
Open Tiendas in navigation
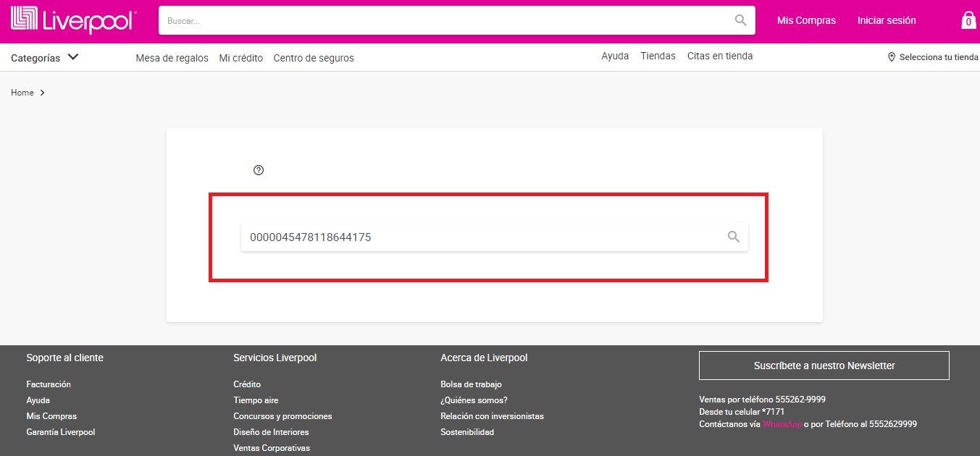point(658,56)
